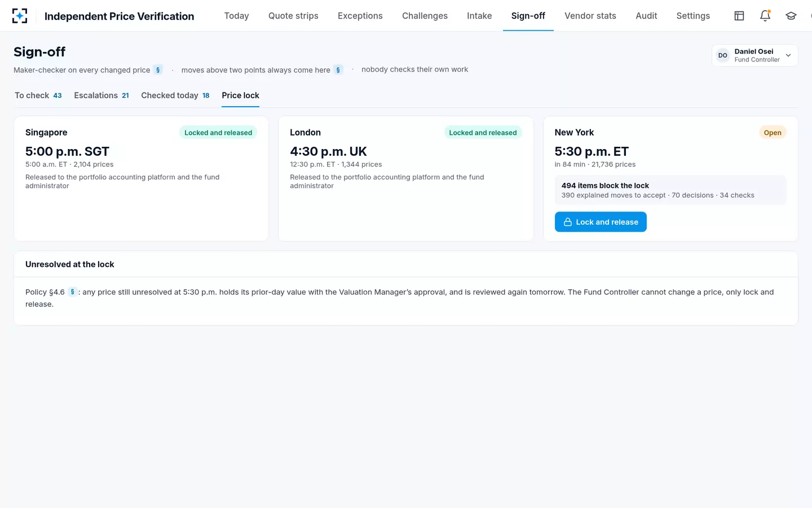Click the Singapore 'Locked and released' status badge

(218, 133)
